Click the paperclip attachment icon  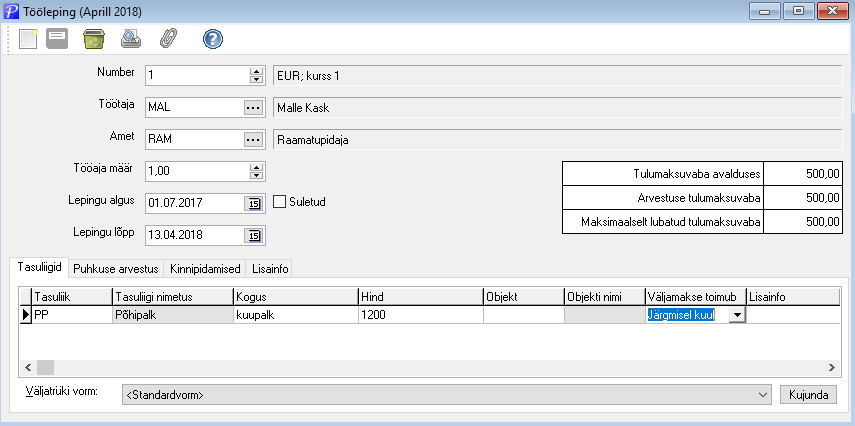(x=168, y=39)
